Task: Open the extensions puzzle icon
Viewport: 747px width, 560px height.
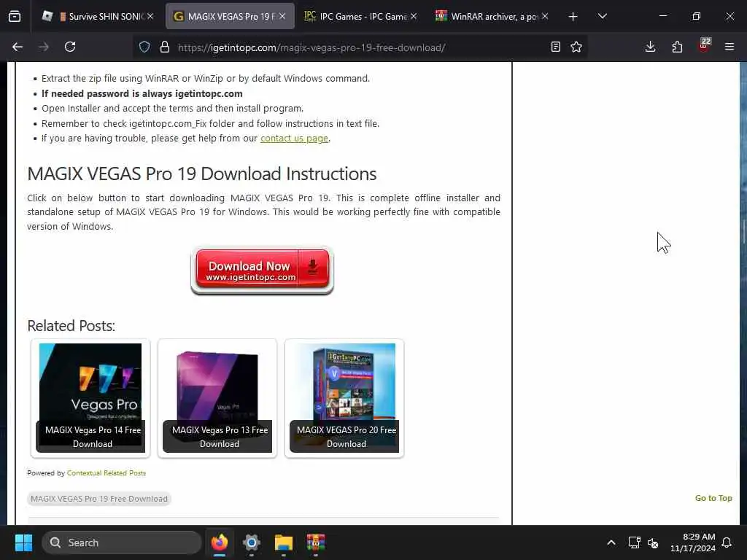Action: point(677,47)
